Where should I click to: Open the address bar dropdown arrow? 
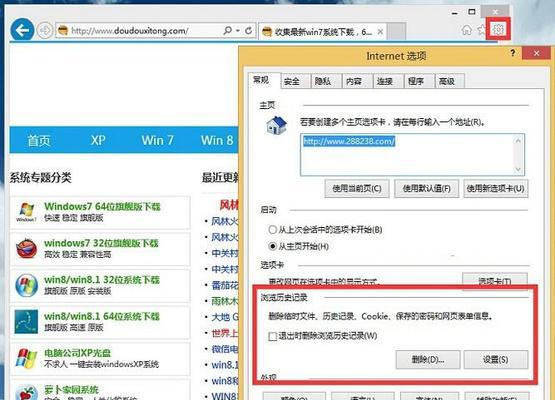(x=238, y=31)
